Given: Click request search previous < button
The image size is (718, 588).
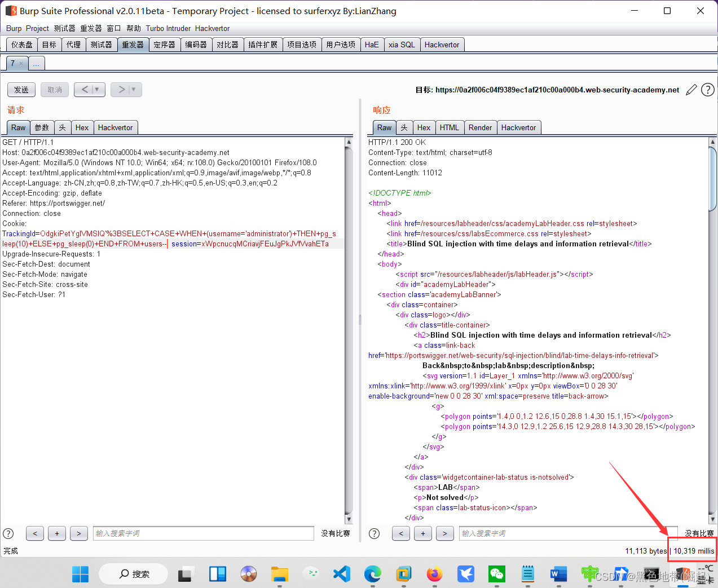Looking at the screenshot, I should 35,533.
